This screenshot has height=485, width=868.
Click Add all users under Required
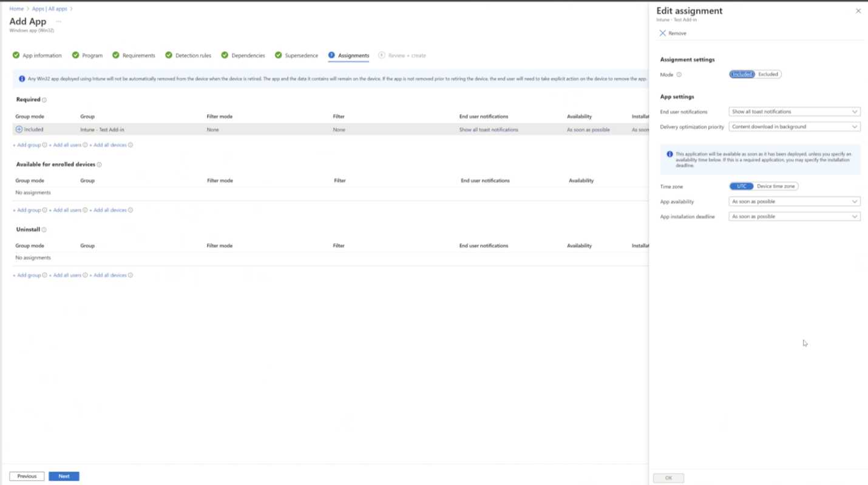click(x=67, y=145)
